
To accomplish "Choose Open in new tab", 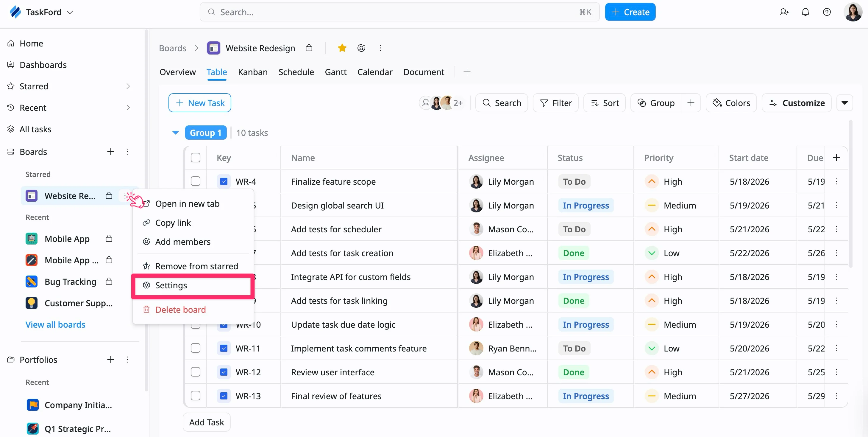I will click(193, 204).
